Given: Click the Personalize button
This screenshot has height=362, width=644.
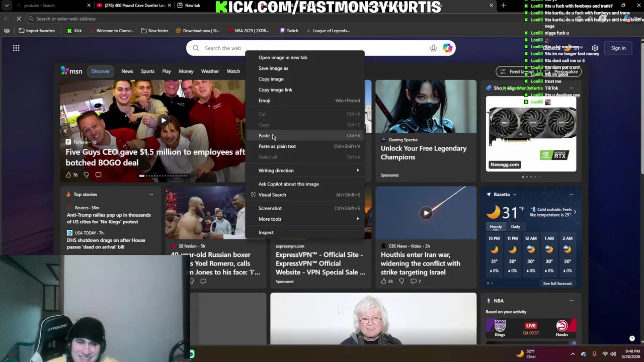Looking at the screenshot, I should (561, 71).
